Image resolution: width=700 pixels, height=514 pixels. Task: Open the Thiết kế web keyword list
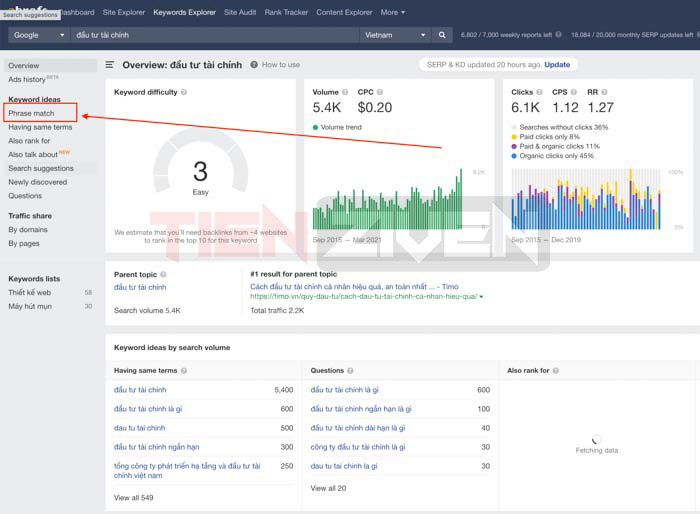(x=29, y=293)
